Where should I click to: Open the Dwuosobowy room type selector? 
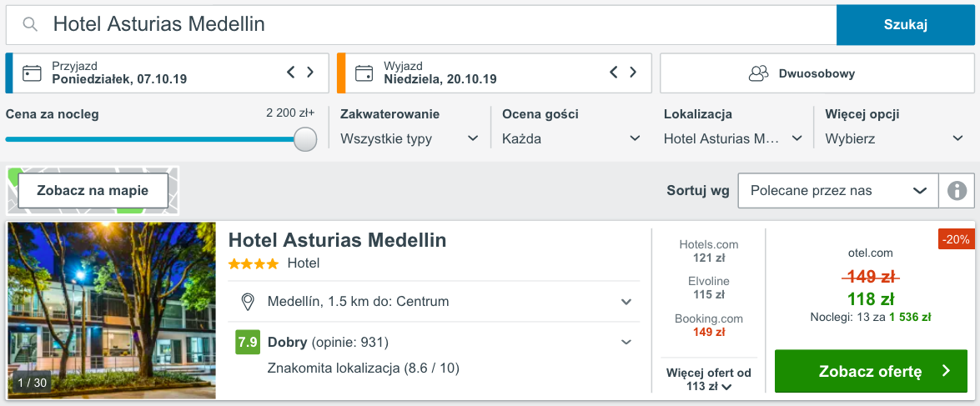pos(817,73)
